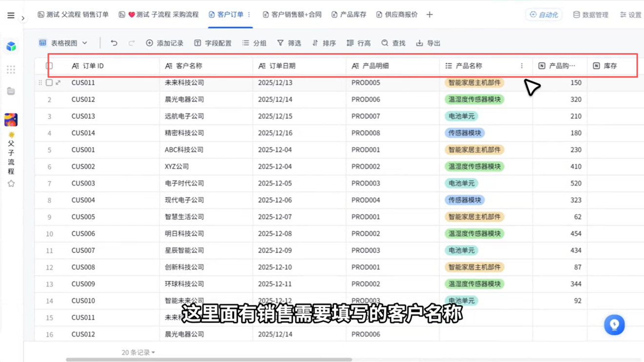
Task: Open 查找 search tool
Action: [393, 43]
